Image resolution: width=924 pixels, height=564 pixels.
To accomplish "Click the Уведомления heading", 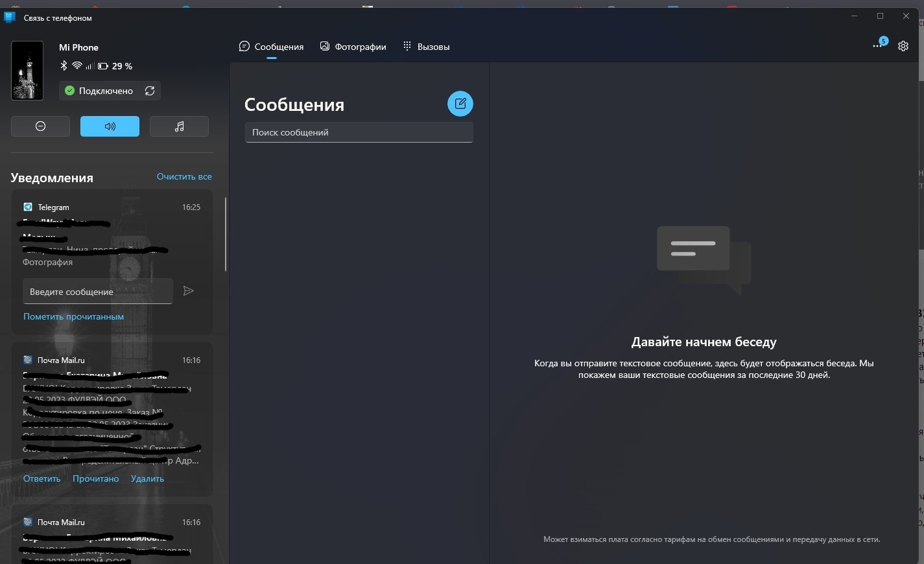I will coord(52,178).
